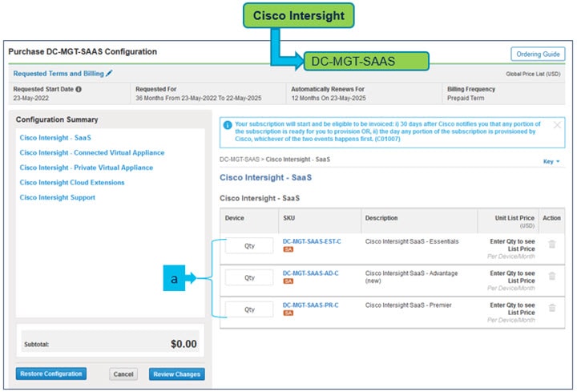Delete the DC-MGT-SAAS-PR-C row with the trash icon
This screenshot has width=577, height=392.
[x=551, y=308]
